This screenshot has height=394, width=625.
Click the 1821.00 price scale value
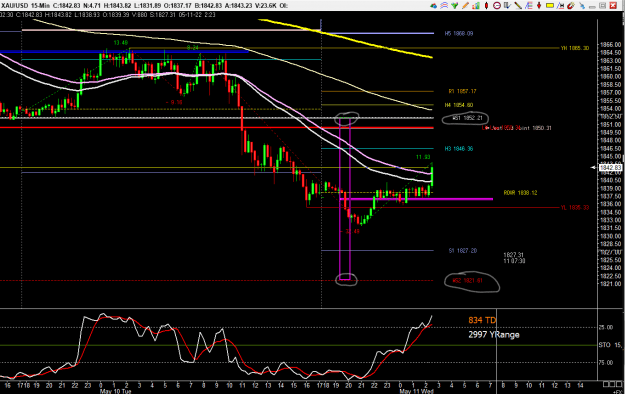pos(610,284)
